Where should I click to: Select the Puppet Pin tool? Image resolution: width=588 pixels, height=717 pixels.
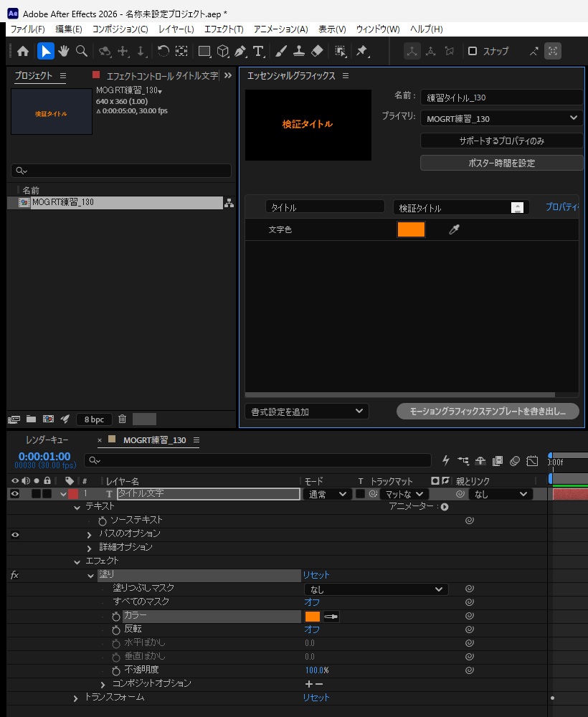click(362, 51)
